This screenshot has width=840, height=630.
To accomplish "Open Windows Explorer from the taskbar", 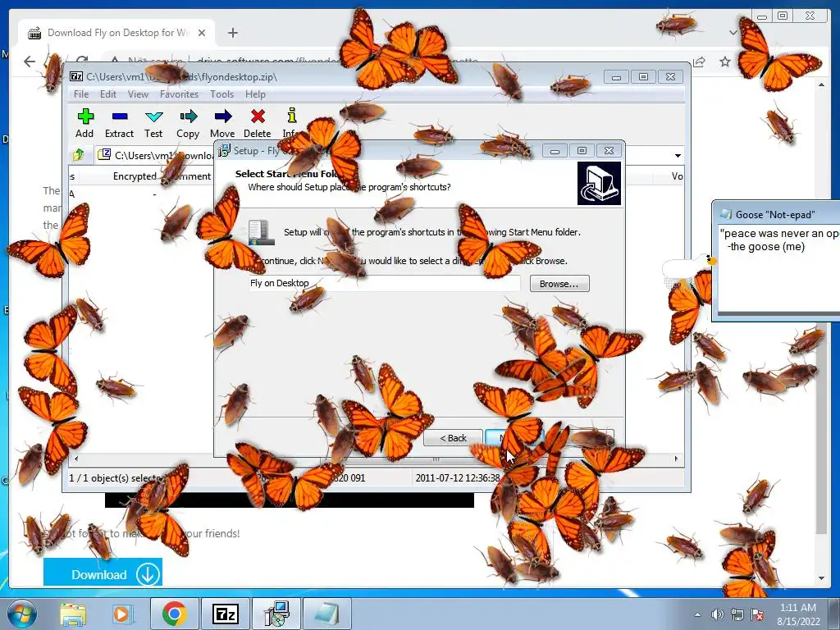I will point(73,614).
